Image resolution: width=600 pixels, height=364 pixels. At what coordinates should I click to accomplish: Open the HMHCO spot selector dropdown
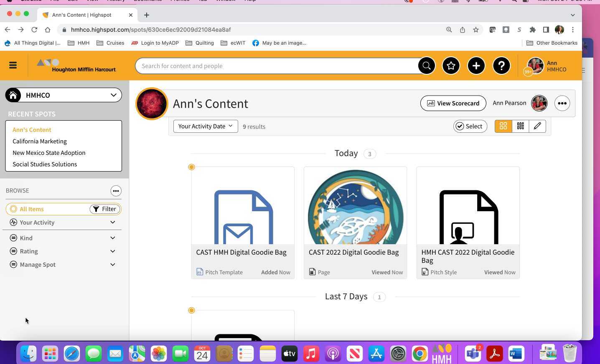click(x=64, y=95)
